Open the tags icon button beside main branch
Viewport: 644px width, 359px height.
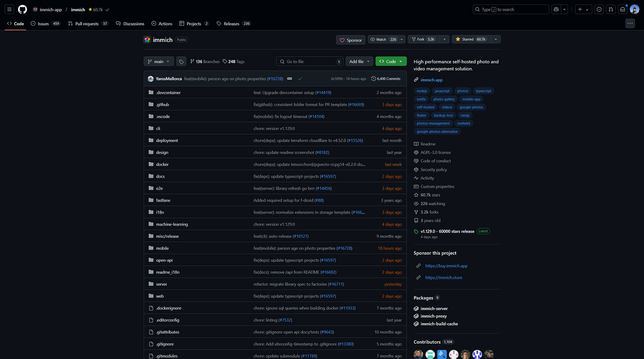pyautogui.click(x=181, y=61)
